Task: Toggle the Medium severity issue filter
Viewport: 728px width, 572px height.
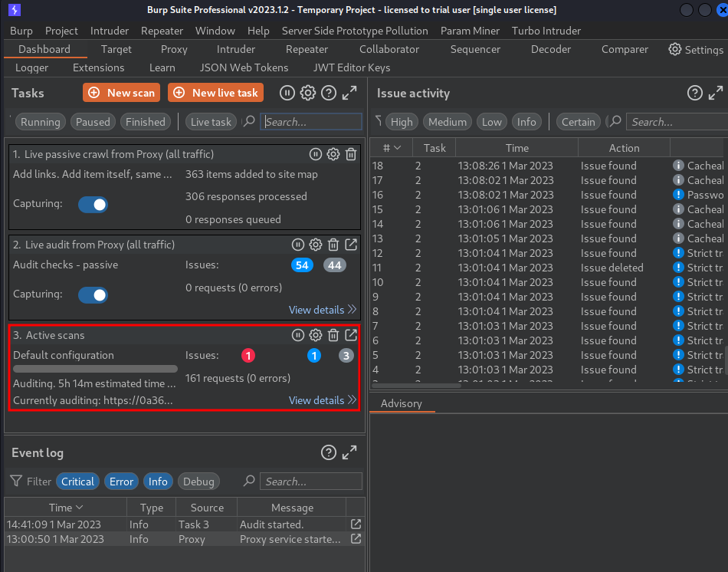Action: [448, 122]
